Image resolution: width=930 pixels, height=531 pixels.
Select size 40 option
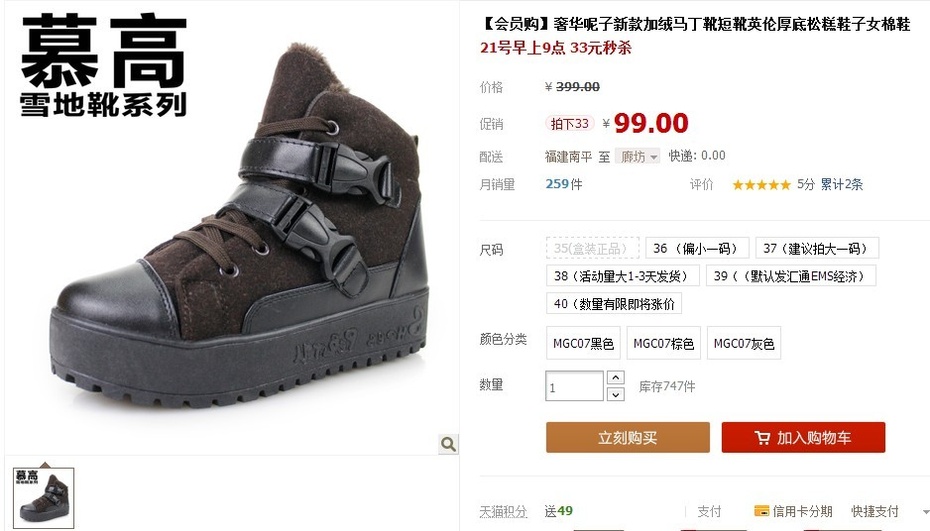(614, 304)
